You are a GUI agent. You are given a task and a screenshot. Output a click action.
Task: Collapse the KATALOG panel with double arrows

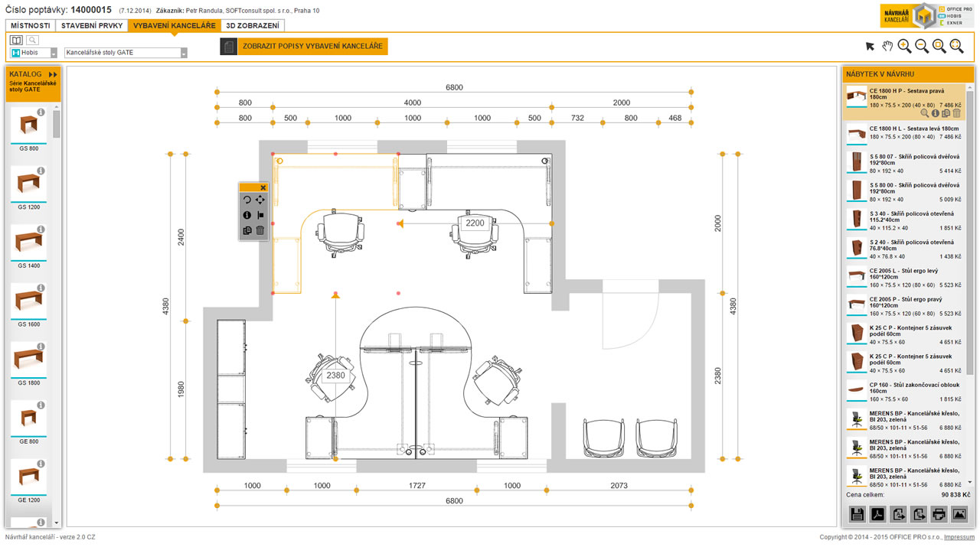click(x=53, y=74)
